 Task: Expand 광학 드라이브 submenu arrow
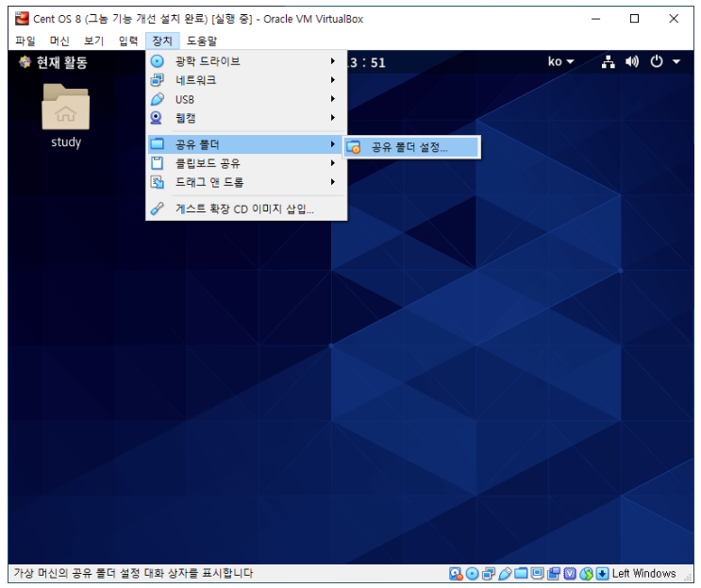coord(333,60)
